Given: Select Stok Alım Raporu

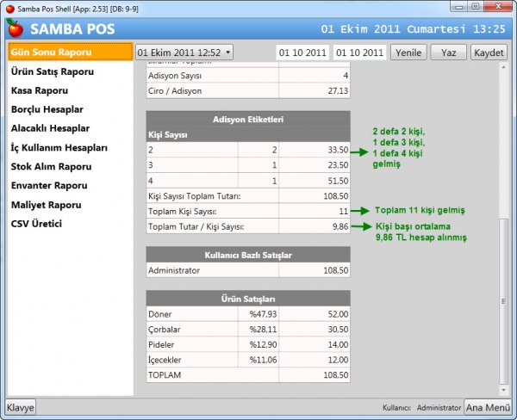Looking at the screenshot, I should pyautogui.click(x=51, y=167).
